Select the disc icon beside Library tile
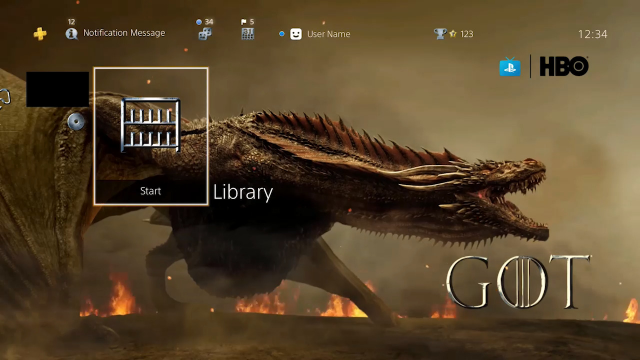Screen dimensions: 640x360 76,122
